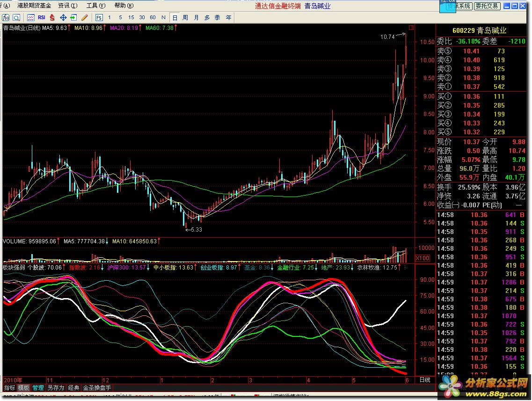Viewport: 532px width, 401px height.
Task: Switch to 30-minute period
Action: [x=142, y=18]
